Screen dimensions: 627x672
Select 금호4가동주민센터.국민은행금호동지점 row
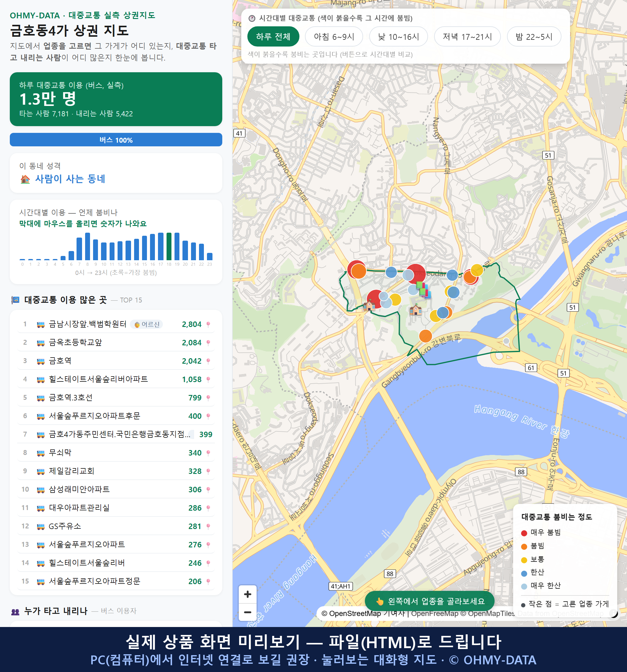point(116,434)
